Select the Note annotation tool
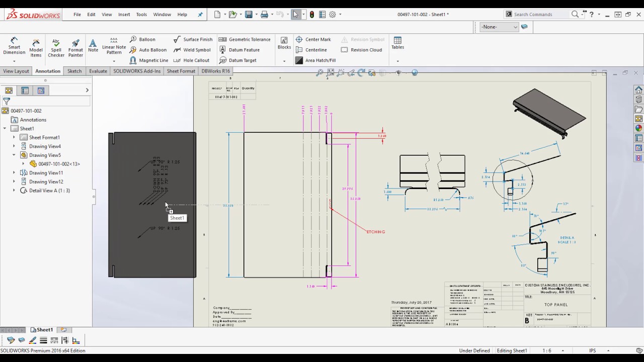 (x=93, y=45)
